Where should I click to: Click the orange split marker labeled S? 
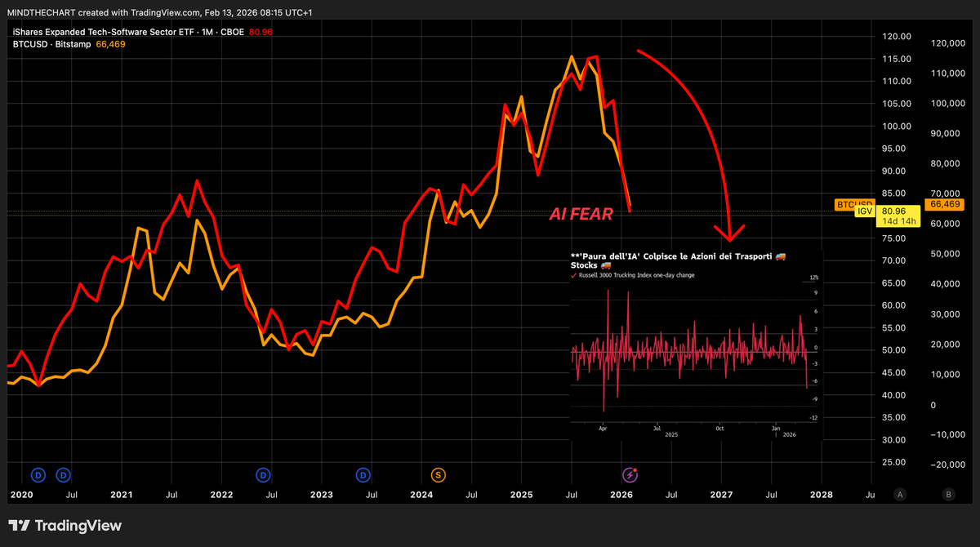tap(439, 474)
